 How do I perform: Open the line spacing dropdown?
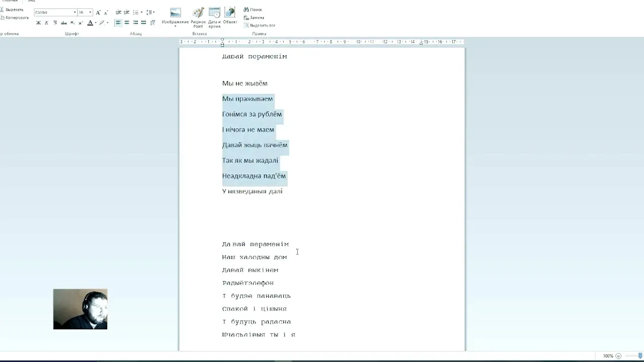150,13
